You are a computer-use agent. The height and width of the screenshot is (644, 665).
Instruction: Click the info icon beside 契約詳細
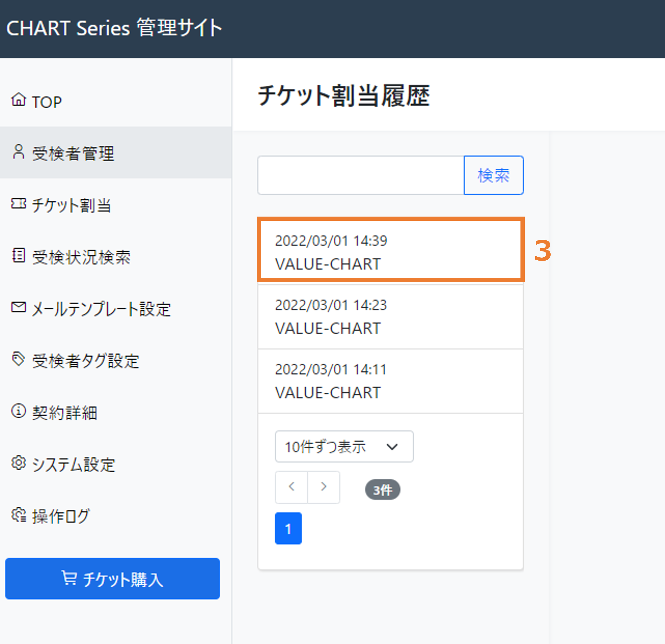coord(18,411)
